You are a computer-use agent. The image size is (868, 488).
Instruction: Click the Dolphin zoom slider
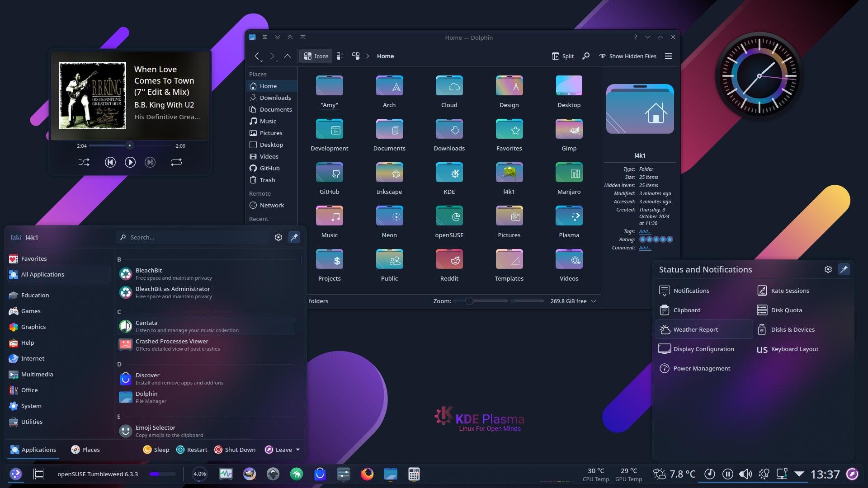point(481,301)
